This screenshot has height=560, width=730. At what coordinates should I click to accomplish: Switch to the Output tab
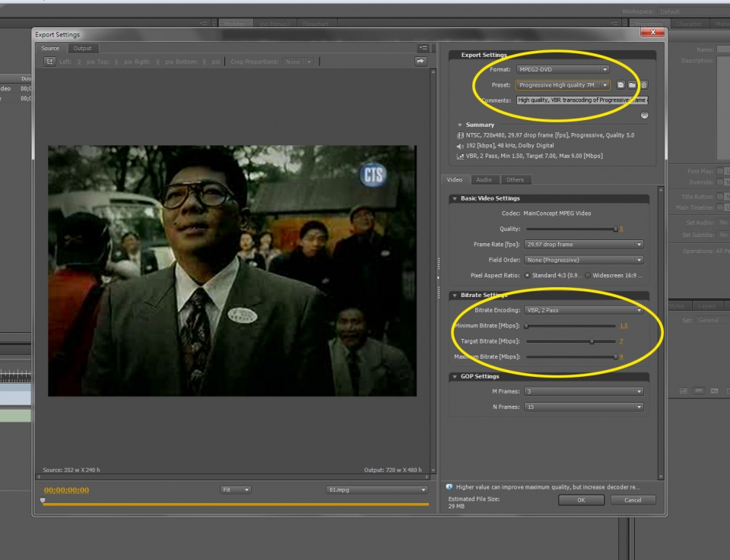pos(82,49)
